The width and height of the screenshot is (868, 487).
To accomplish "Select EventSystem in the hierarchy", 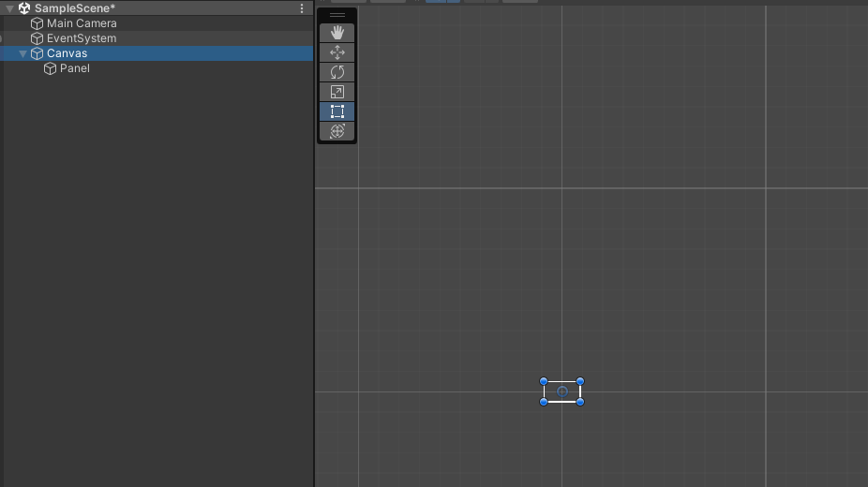I will [x=82, y=38].
